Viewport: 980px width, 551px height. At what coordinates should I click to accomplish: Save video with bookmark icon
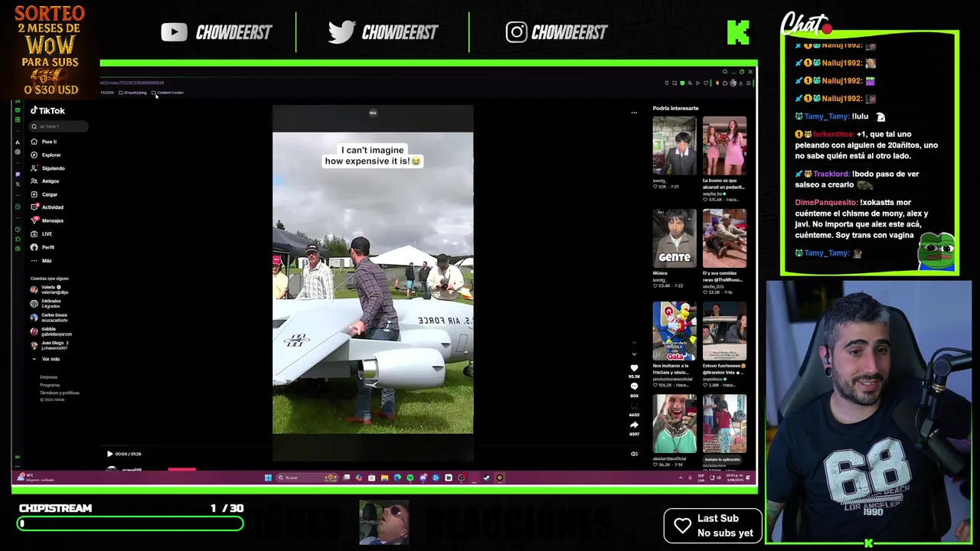634,406
